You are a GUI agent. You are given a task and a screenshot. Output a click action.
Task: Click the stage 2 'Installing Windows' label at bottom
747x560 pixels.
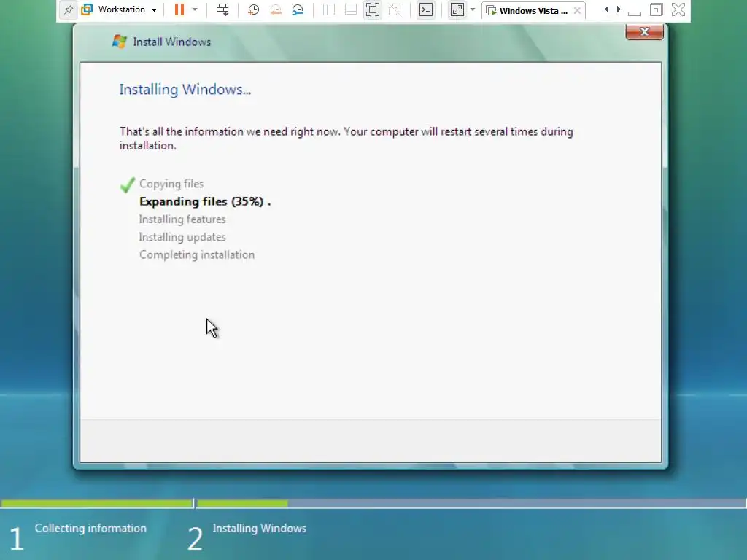259,528
